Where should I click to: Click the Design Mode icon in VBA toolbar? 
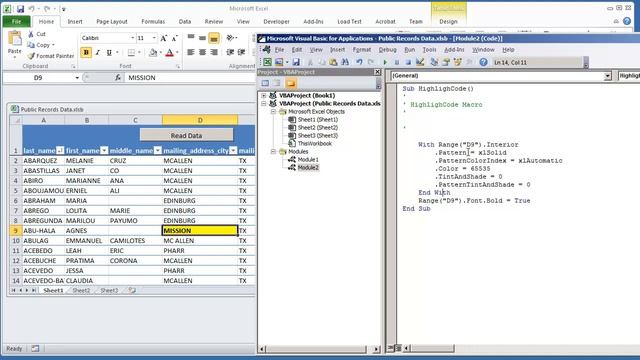[x=420, y=62]
